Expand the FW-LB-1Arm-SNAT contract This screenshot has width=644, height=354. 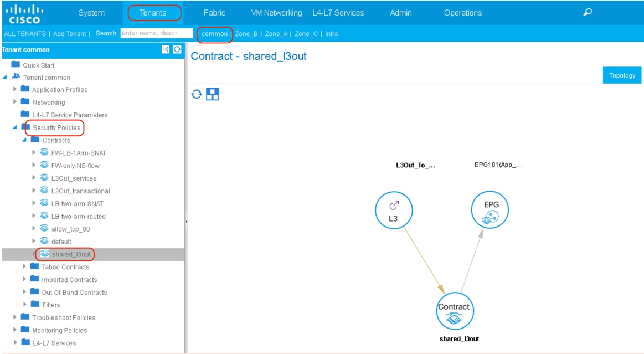[x=34, y=152]
